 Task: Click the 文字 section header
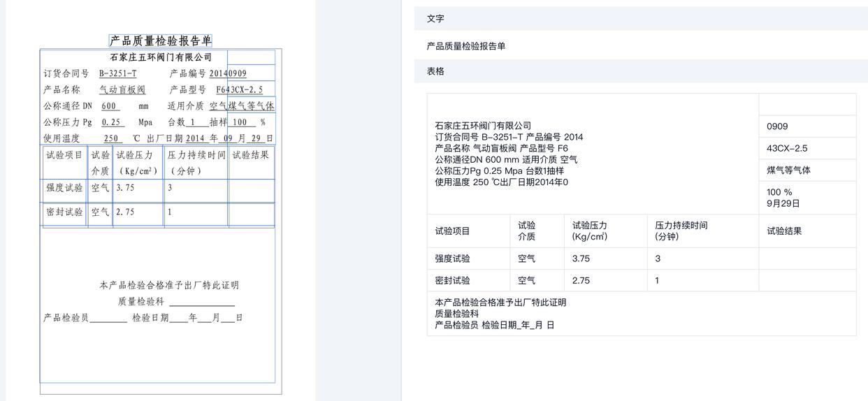point(641,19)
